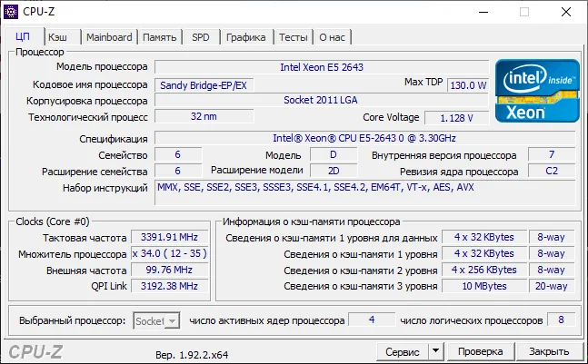Screen dimensions: 588x364
Task: Switch to the SPD tab
Action: pyautogui.click(x=201, y=37)
